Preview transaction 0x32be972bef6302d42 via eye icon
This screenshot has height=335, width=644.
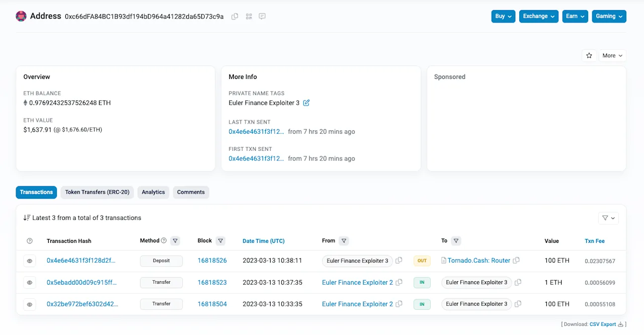pyautogui.click(x=30, y=304)
